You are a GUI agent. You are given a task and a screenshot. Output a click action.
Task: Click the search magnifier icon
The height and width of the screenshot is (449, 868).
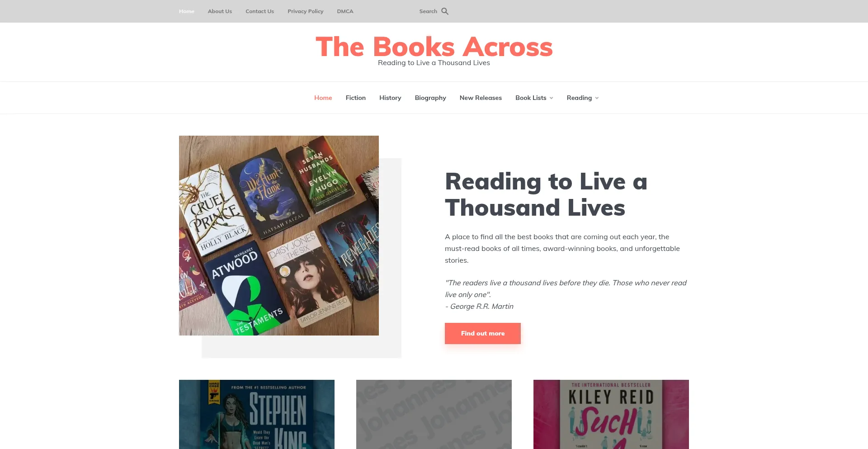pos(445,11)
